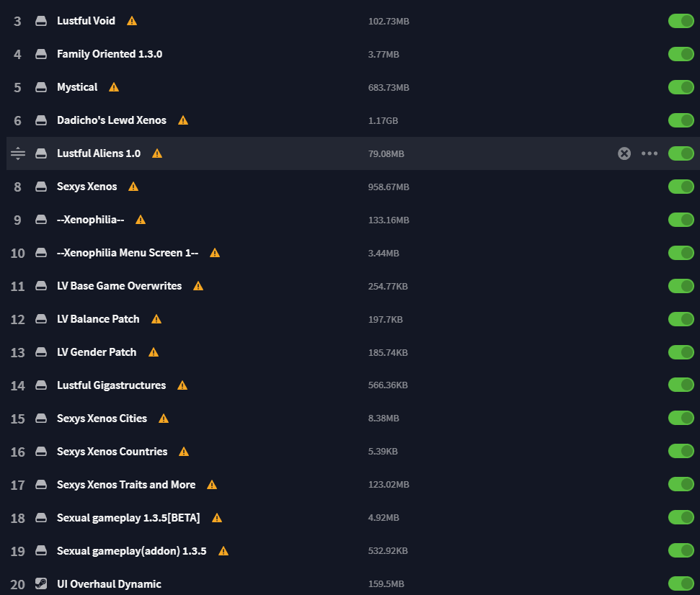700x595 pixels.
Task: Toggle off the UI Overhaul Dynamic mod
Action: [681, 583]
